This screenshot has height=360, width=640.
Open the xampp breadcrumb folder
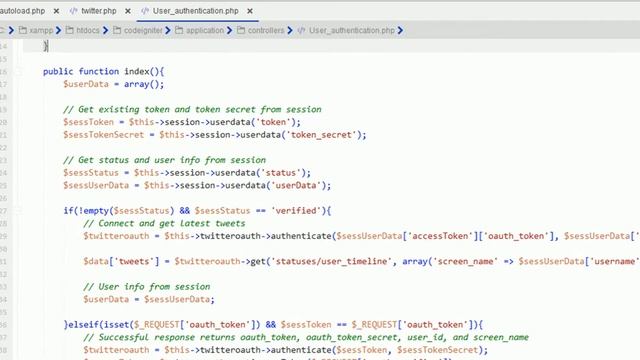[41, 30]
